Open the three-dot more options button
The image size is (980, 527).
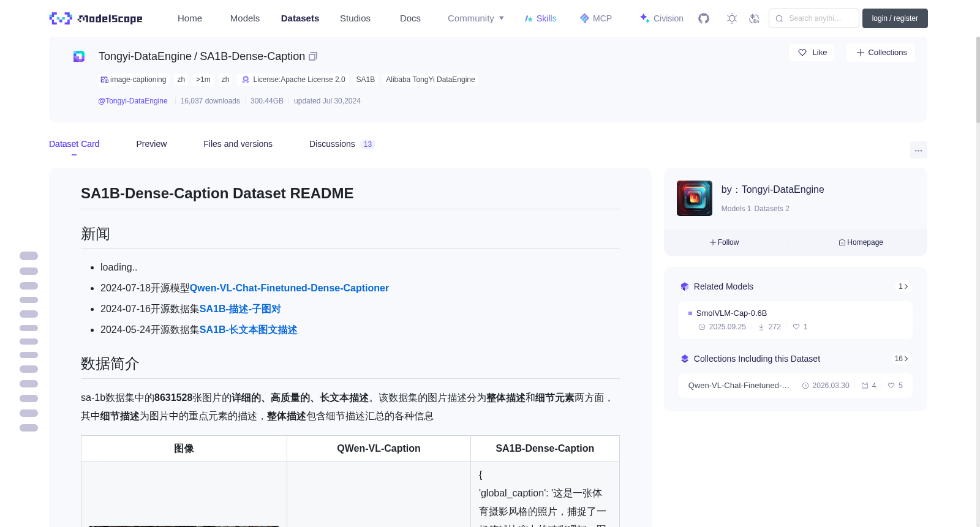click(x=918, y=150)
